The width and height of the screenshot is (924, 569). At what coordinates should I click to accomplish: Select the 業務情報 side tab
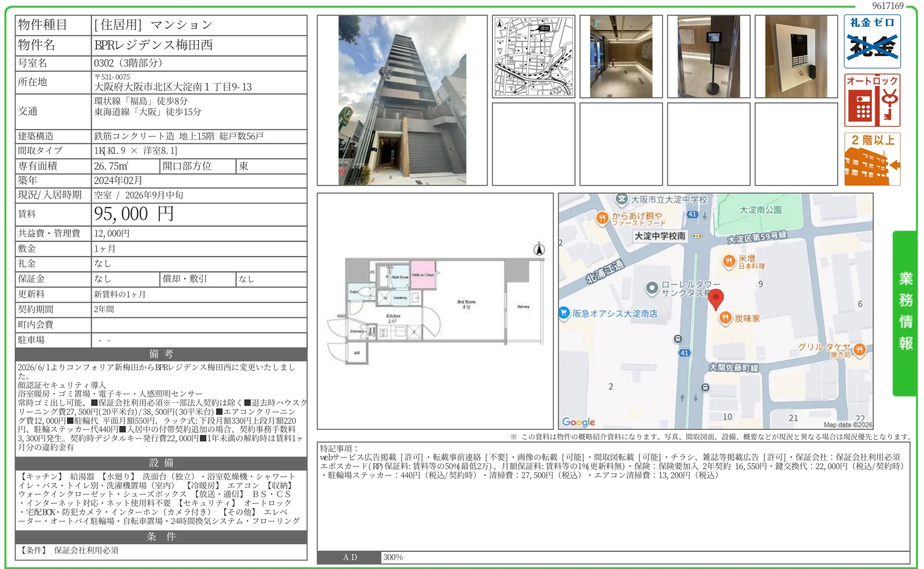[x=905, y=313]
